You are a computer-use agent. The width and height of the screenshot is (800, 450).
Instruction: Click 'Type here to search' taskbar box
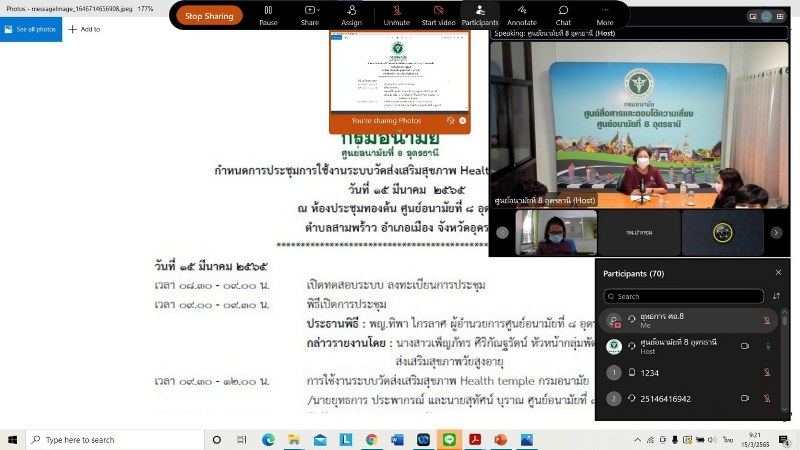pos(115,439)
